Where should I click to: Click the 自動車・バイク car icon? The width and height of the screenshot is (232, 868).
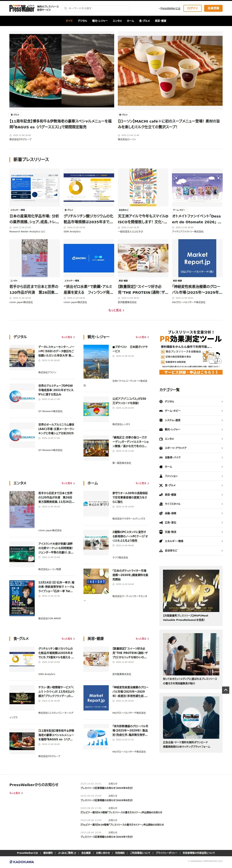[x=161, y=457]
